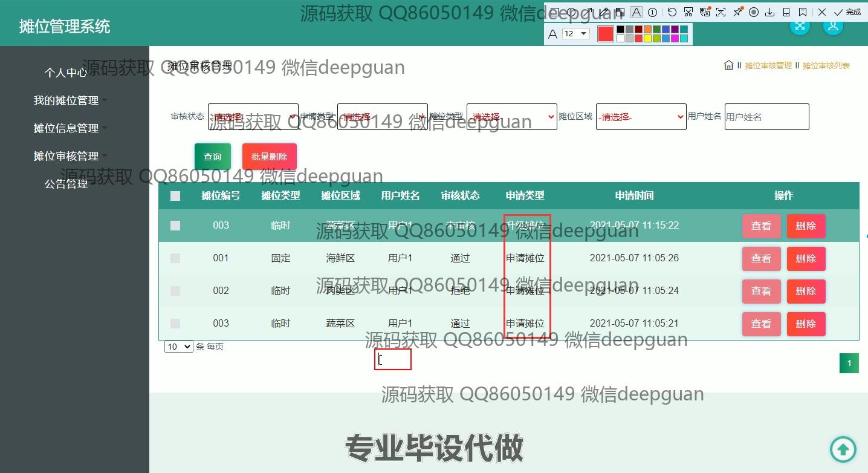Viewport: 868px width, 473px height.
Task: Click the user profile avatar icon
Action: point(833,26)
